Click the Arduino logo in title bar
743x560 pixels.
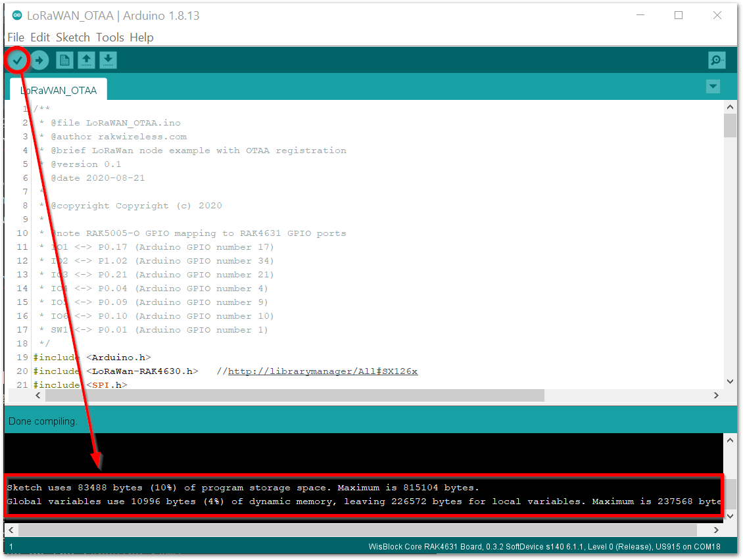click(17, 16)
